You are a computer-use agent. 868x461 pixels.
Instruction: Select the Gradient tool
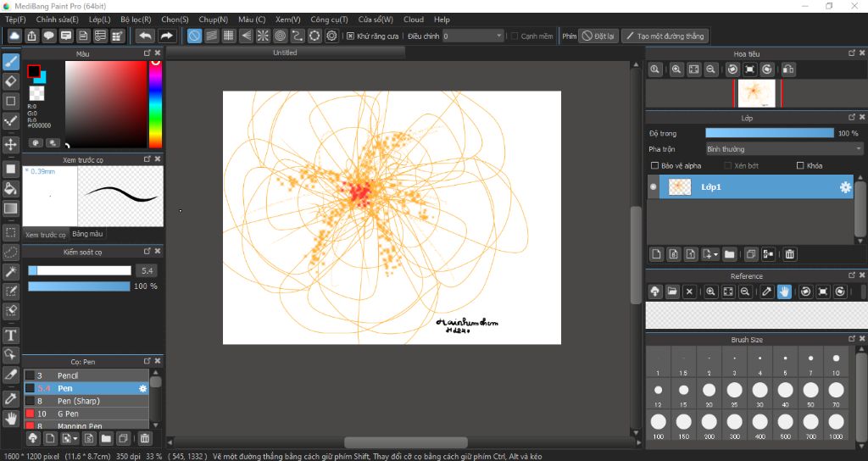[10, 208]
